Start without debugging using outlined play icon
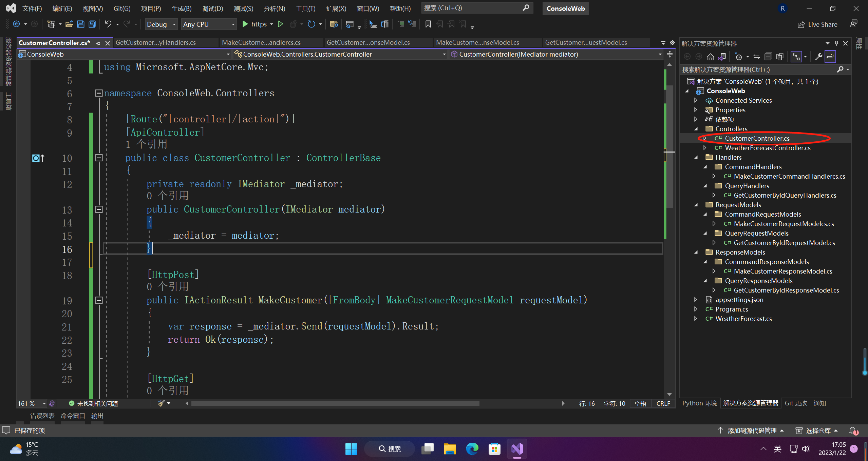Image resolution: width=868 pixels, height=461 pixels. [280, 24]
